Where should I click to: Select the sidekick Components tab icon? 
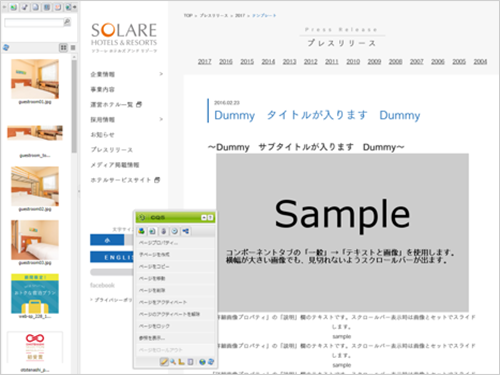[x=142, y=231]
